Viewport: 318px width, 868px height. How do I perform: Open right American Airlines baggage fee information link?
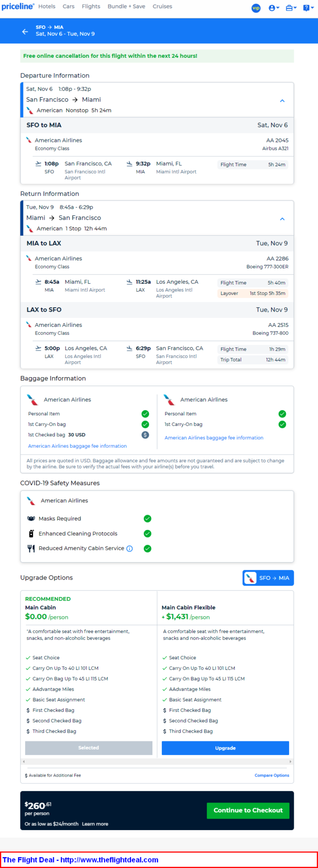click(x=214, y=438)
